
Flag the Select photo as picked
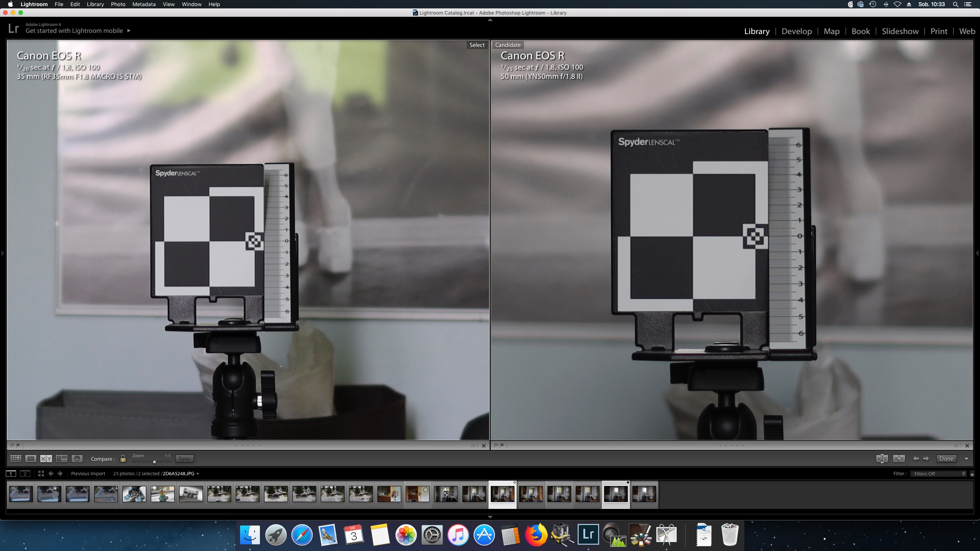coord(12,445)
